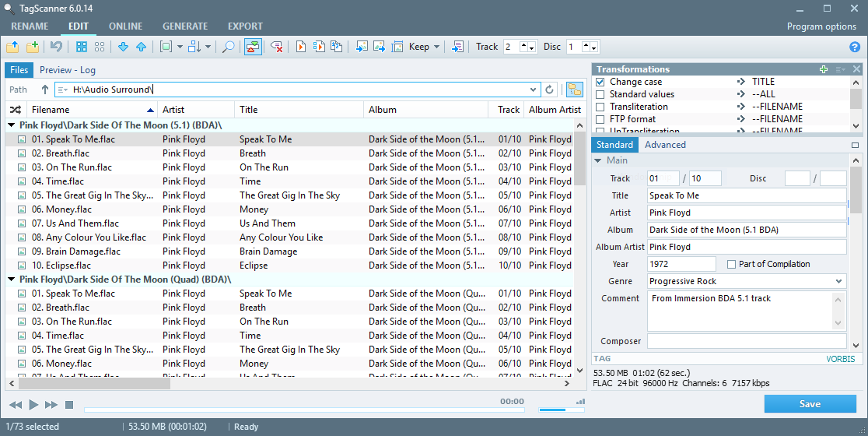This screenshot has width=868, height=436.
Task: Click the Title field containing Speak To Me
Action: click(x=747, y=195)
